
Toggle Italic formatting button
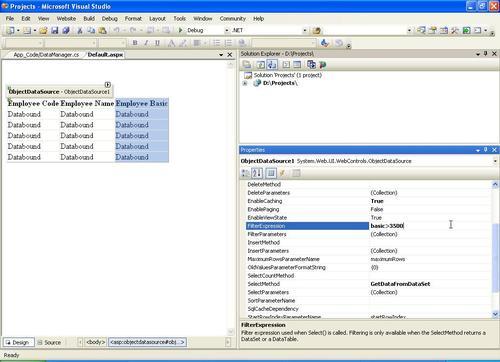pyautogui.click(x=146, y=43)
